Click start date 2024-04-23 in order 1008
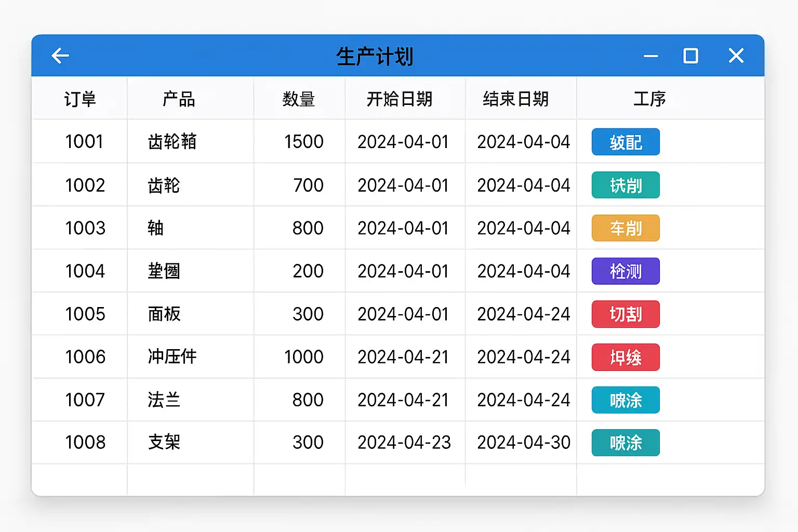Viewport: 798px width, 532px height. coord(404,443)
